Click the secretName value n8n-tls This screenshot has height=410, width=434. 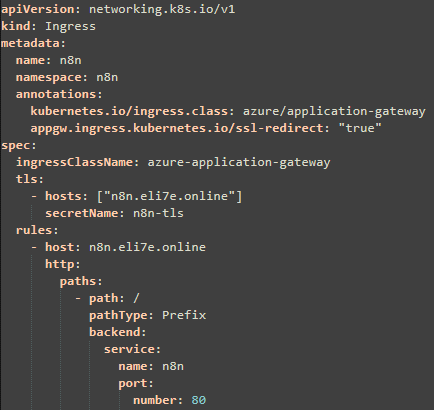(x=158, y=213)
